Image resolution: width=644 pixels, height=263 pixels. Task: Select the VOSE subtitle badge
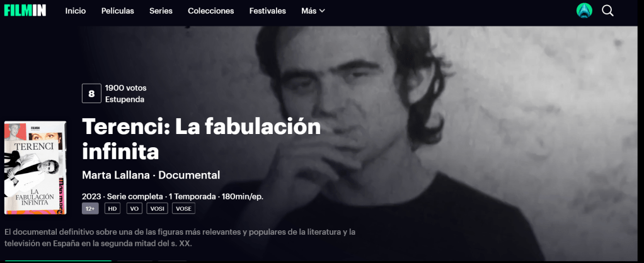click(x=183, y=208)
